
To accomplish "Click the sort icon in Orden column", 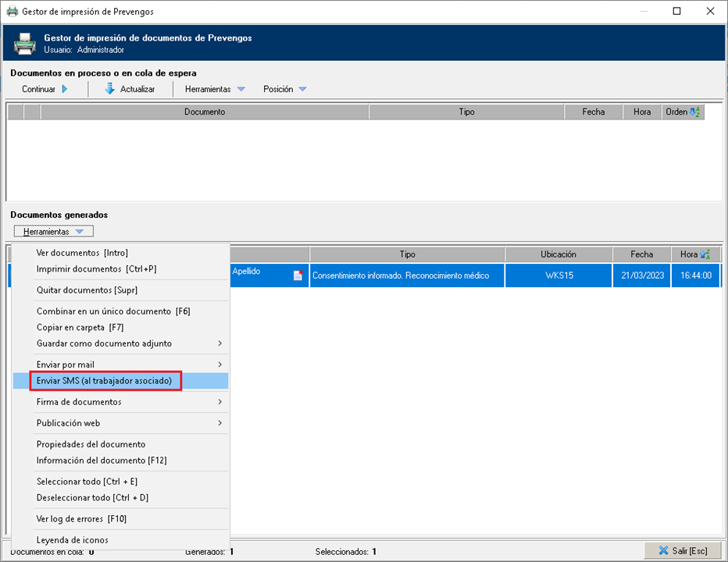I will pos(694,112).
